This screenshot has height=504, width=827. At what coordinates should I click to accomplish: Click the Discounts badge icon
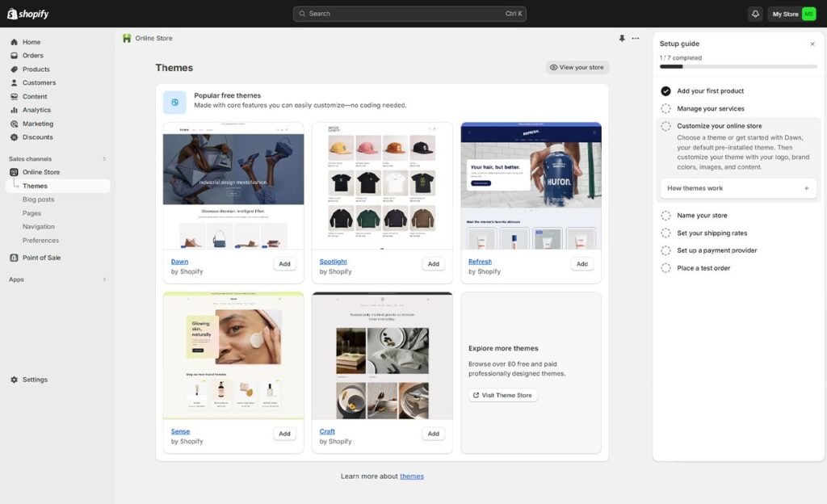(15, 137)
